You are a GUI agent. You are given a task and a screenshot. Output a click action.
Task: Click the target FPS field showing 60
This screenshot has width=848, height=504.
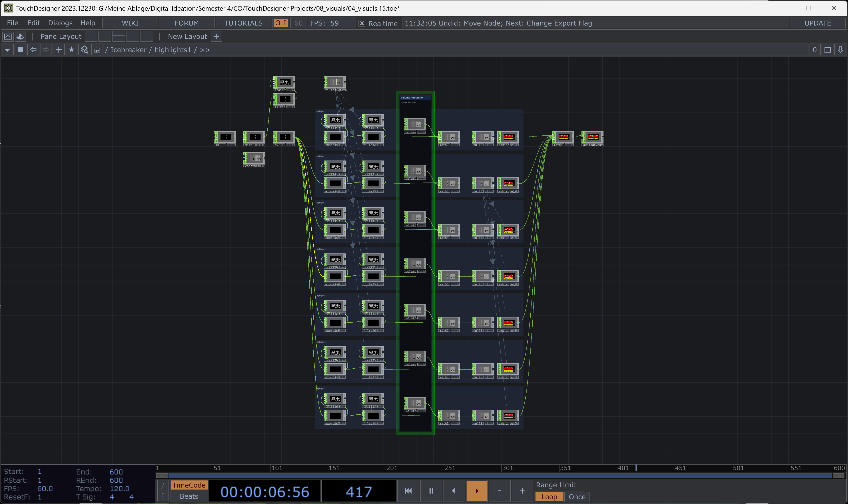click(x=298, y=23)
